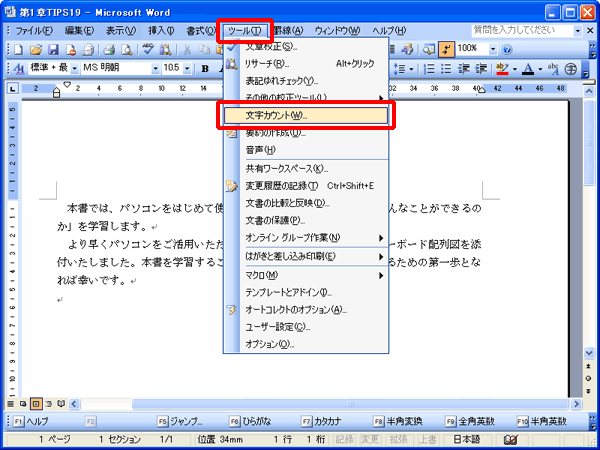The image size is (600, 450).
Task: Click the Cut scissors icon
Action: point(187,49)
